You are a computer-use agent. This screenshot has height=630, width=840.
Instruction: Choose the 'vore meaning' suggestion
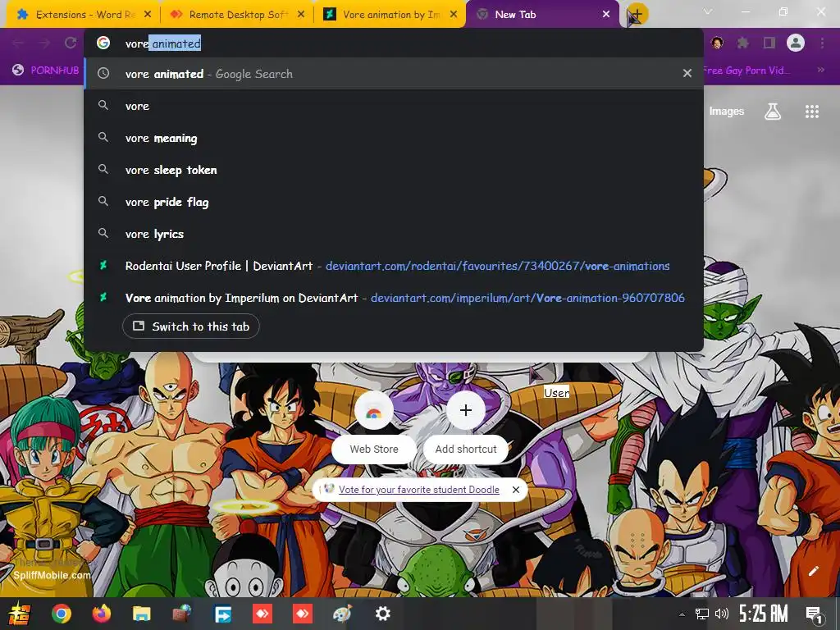click(x=393, y=138)
